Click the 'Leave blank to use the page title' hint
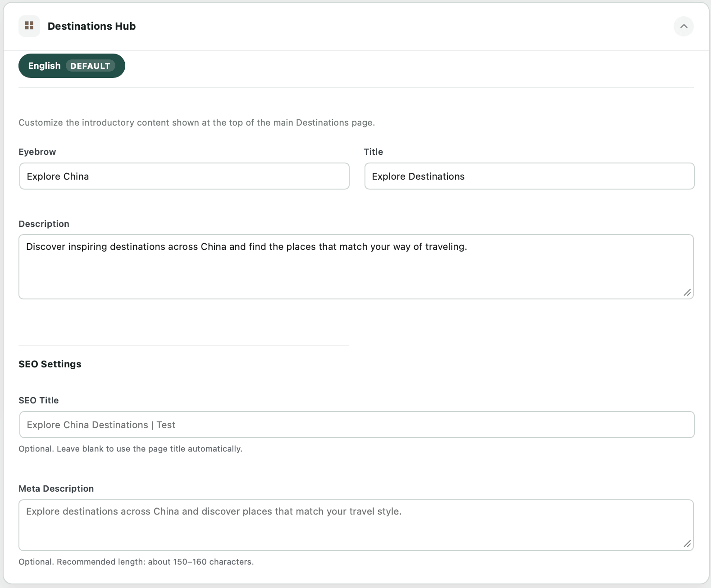Viewport: 711px width, 588px height. (x=130, y=449)
